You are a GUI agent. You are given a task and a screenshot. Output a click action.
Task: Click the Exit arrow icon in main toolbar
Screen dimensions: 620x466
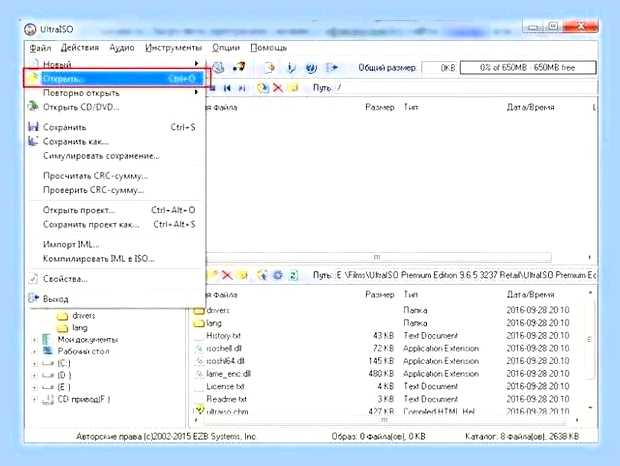[332, 68]
